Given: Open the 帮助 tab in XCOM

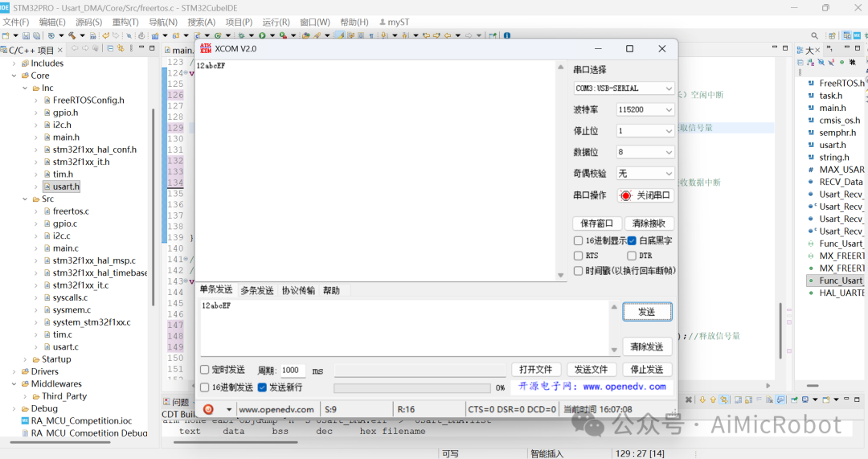Looking at the screenshot, I should pos(331,290).
